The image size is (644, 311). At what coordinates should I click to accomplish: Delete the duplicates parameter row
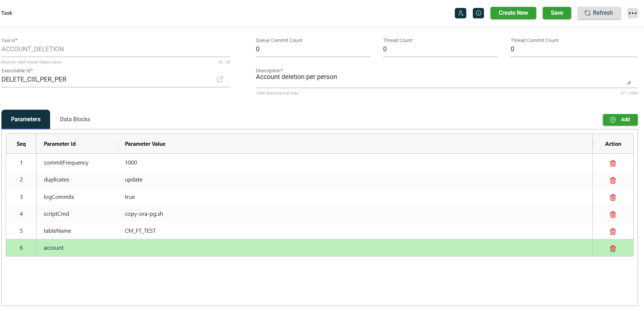click(613, 180)
